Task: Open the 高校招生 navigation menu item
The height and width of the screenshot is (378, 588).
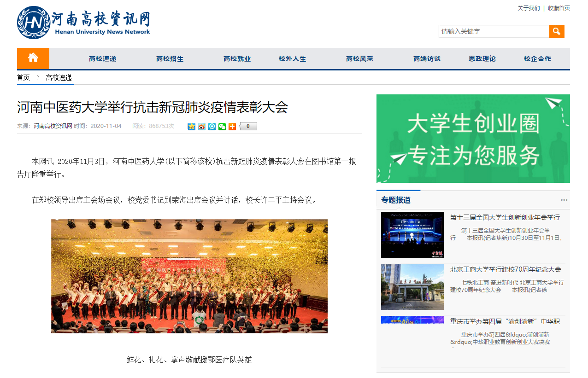Action: pos(170,58)
